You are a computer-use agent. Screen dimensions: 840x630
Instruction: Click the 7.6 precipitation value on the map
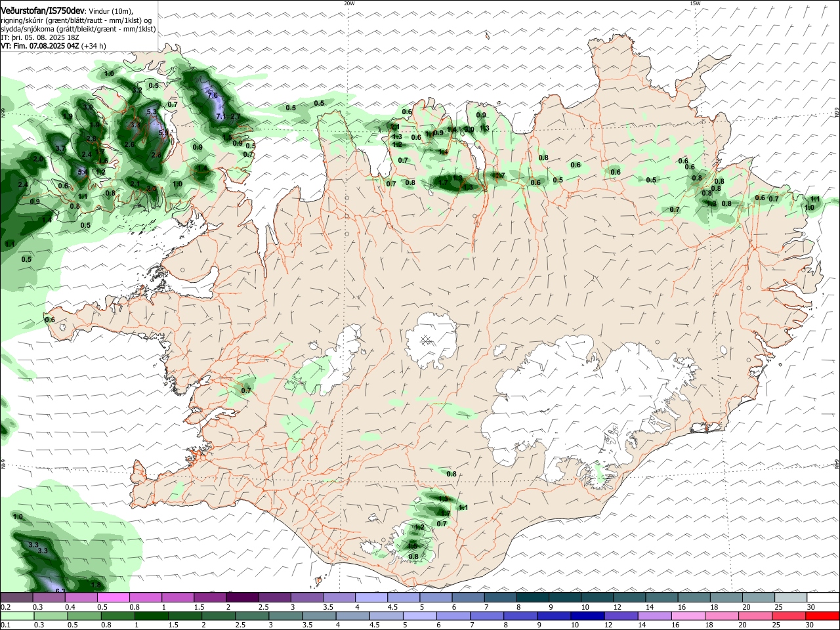coord(213,95)
